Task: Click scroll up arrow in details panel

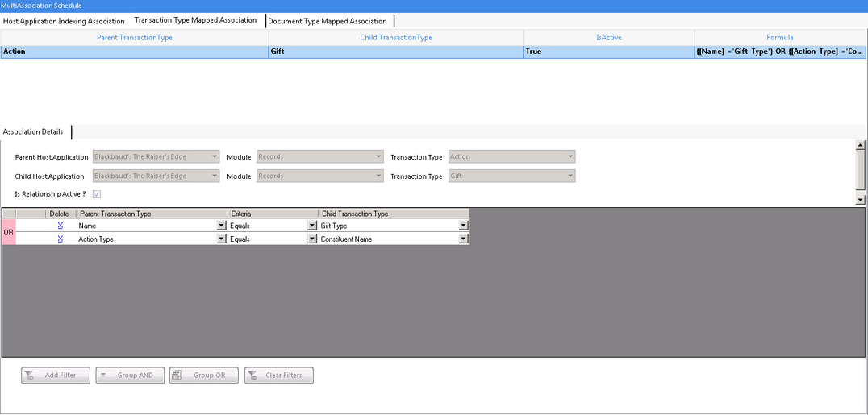Action: tap(860, 145)
